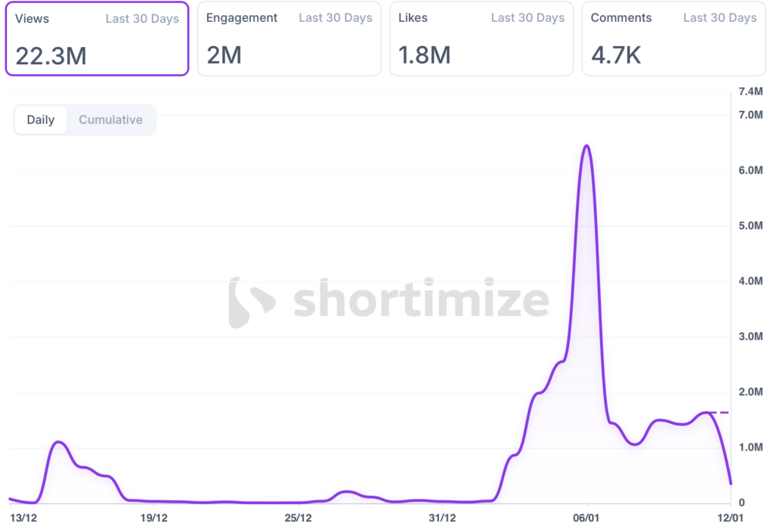
Task: Show the Comments metric card
Action: tap(673, 39)
